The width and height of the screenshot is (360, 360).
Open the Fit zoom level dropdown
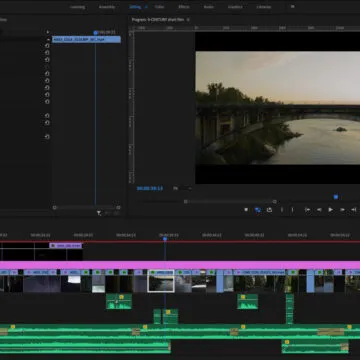(x=182, y=188)
